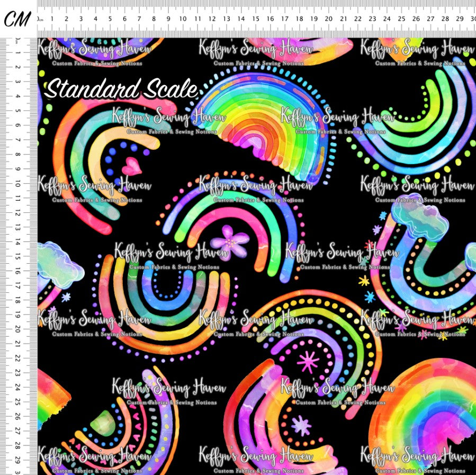Select the lavender star near the bottom
The image size is (476, 475).
coord(302,425)
